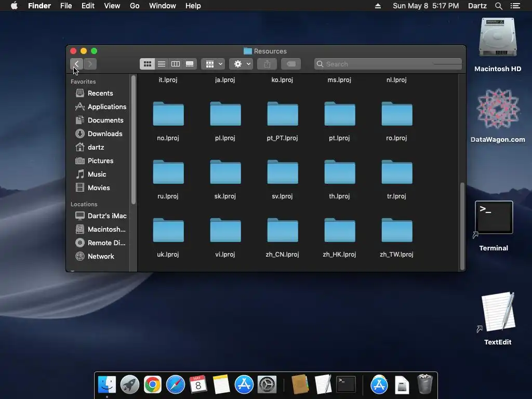Screen dimensions: 532x399
Task: Launch Google Chrome from the Dock
Action: pos(152,385)
